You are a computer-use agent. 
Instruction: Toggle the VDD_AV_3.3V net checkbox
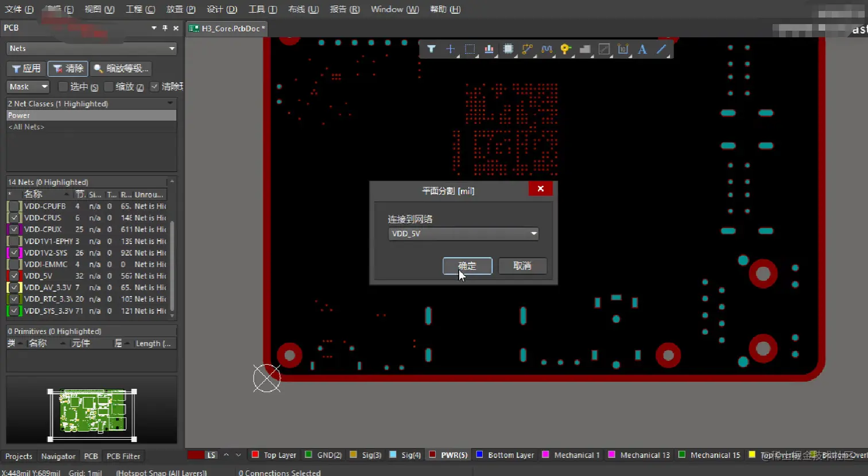pos(14,287)
